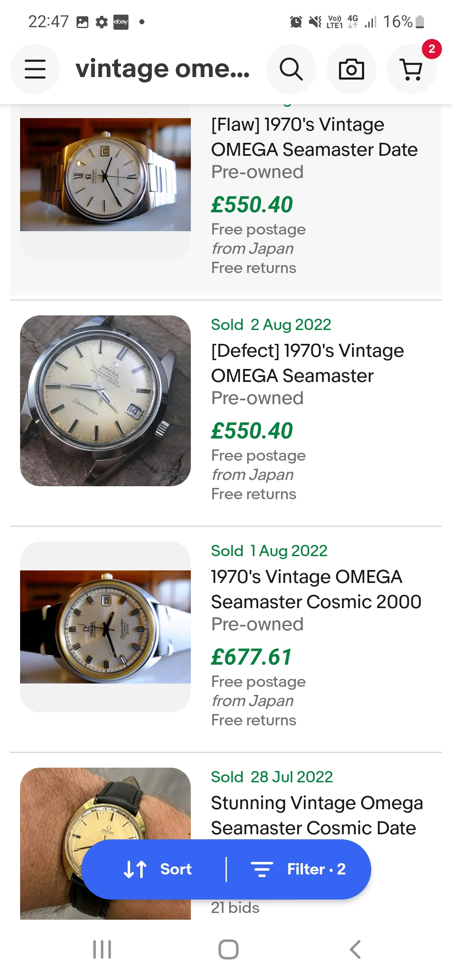This screenshot has height=980, width=452.
Task: Tap the search magnifier icon
Action: (291, 69)
